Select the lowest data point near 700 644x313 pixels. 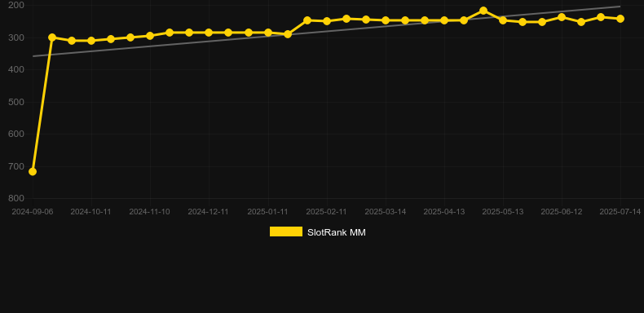point(33,171)
